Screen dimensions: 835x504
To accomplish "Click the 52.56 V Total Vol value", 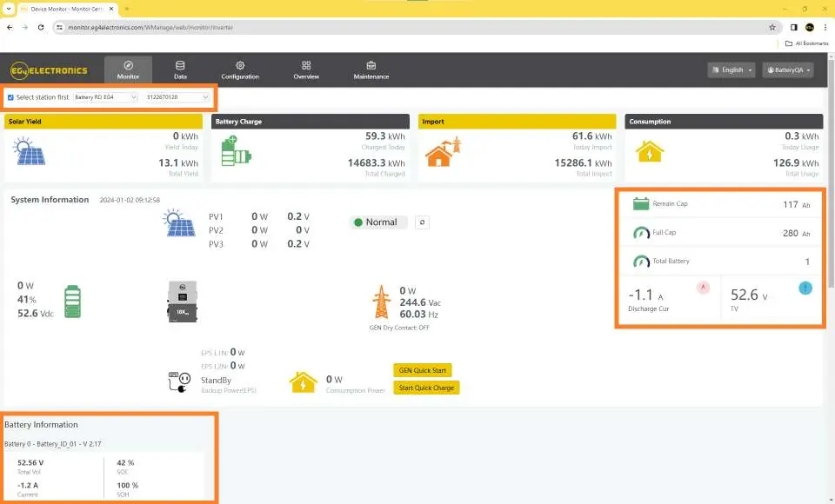I will [30, 463].
